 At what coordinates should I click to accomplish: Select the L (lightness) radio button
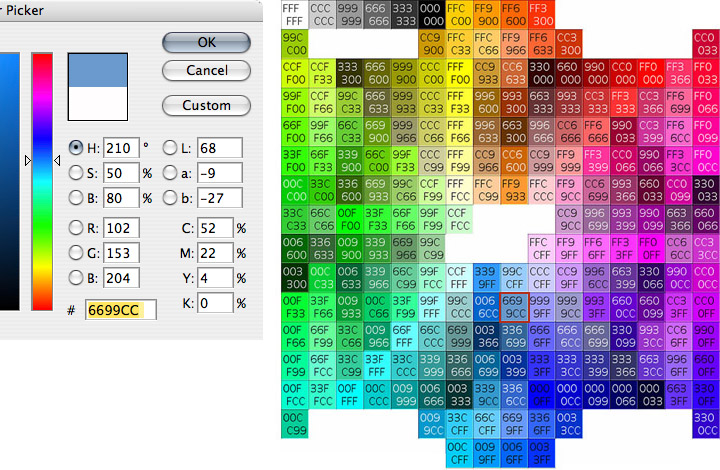(170, 147)
